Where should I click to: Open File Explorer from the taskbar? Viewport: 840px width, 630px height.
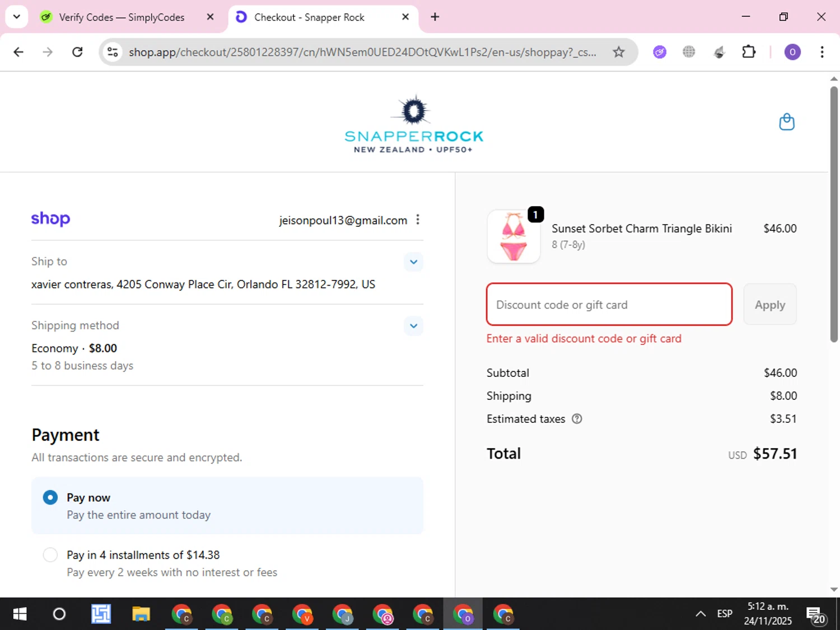(141, 614)
